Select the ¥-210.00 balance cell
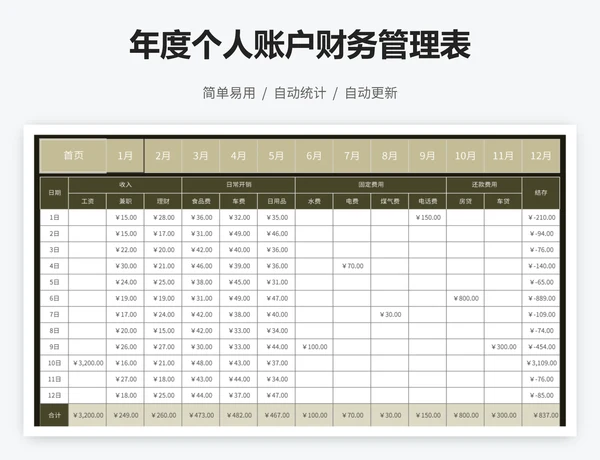The image size is (600, 460). point(541,217)
